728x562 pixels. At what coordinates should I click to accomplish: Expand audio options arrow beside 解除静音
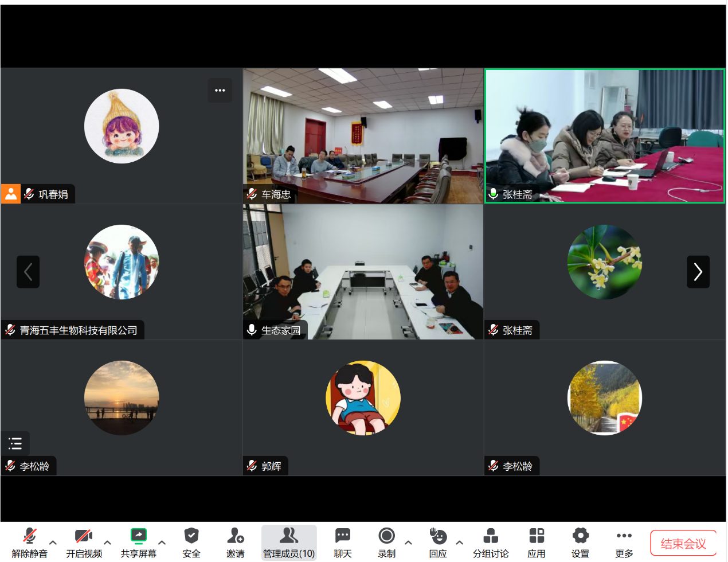[x=53, y=542]
